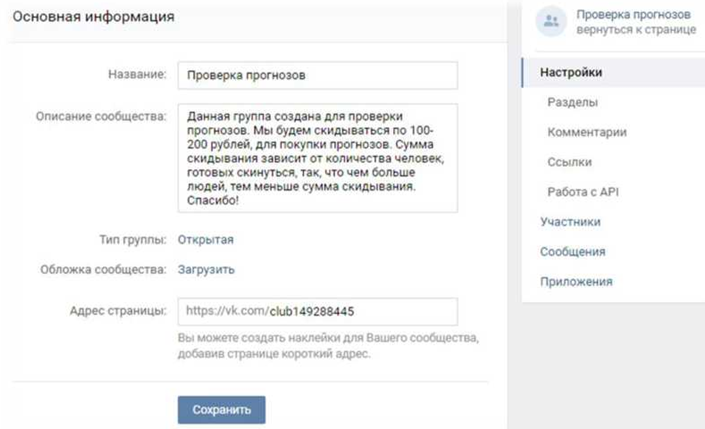
Task: Go to the Комментарии subsection
Action: pos(587,132)
